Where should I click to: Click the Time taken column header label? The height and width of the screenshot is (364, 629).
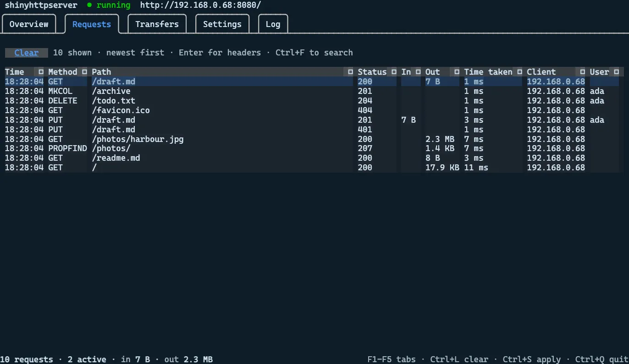point(488,72)
